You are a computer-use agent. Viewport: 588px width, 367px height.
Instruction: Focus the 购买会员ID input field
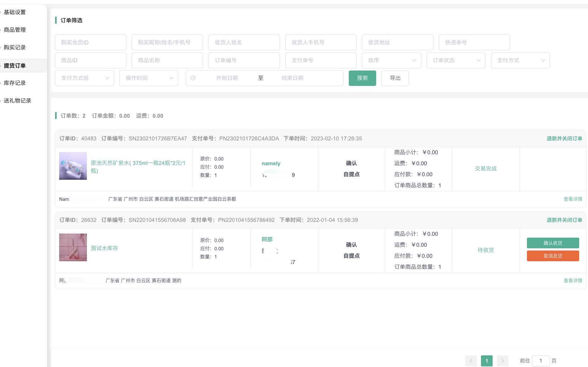91,42
